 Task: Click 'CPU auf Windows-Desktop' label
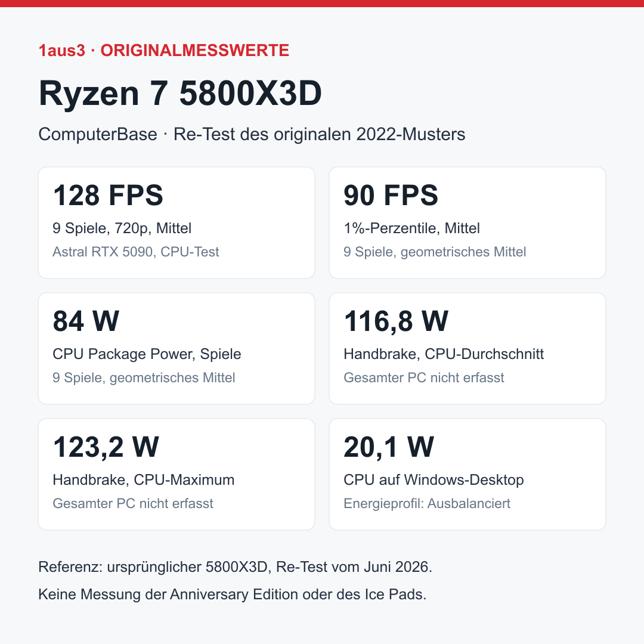(x=434, y=479)
